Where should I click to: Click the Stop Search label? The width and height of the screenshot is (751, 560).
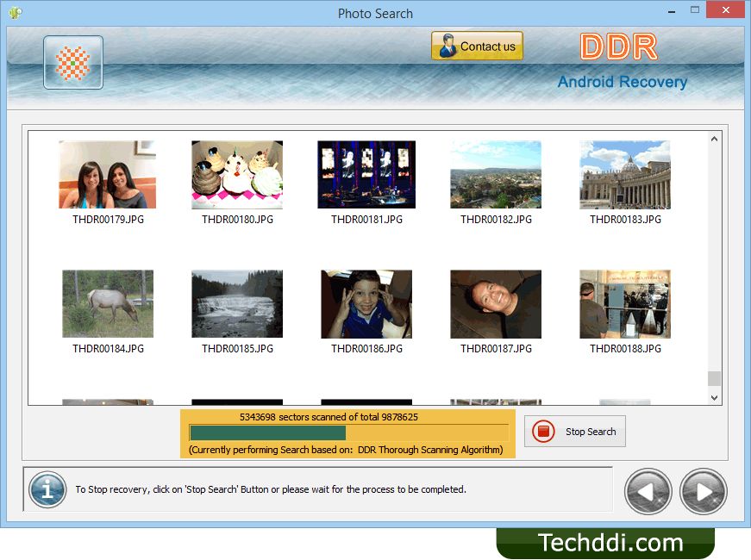[x=591, y=432]
